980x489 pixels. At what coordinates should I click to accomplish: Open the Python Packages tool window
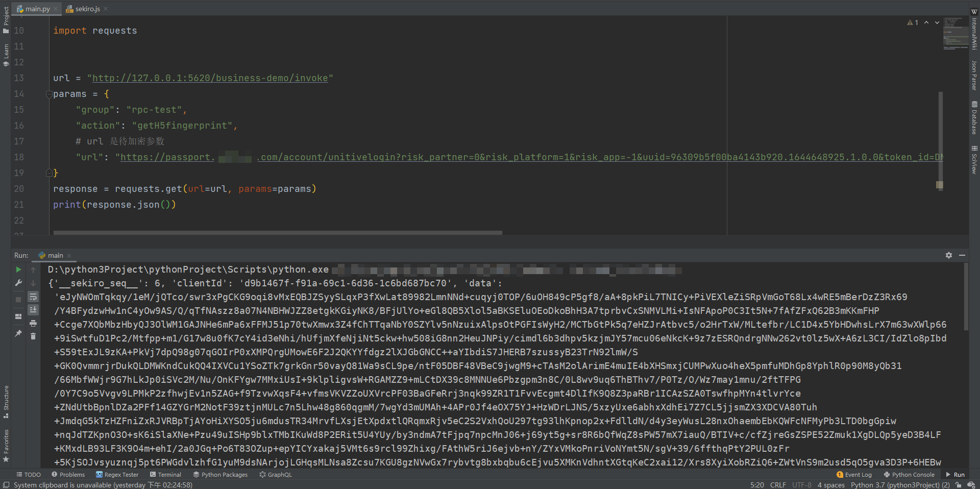220,475
